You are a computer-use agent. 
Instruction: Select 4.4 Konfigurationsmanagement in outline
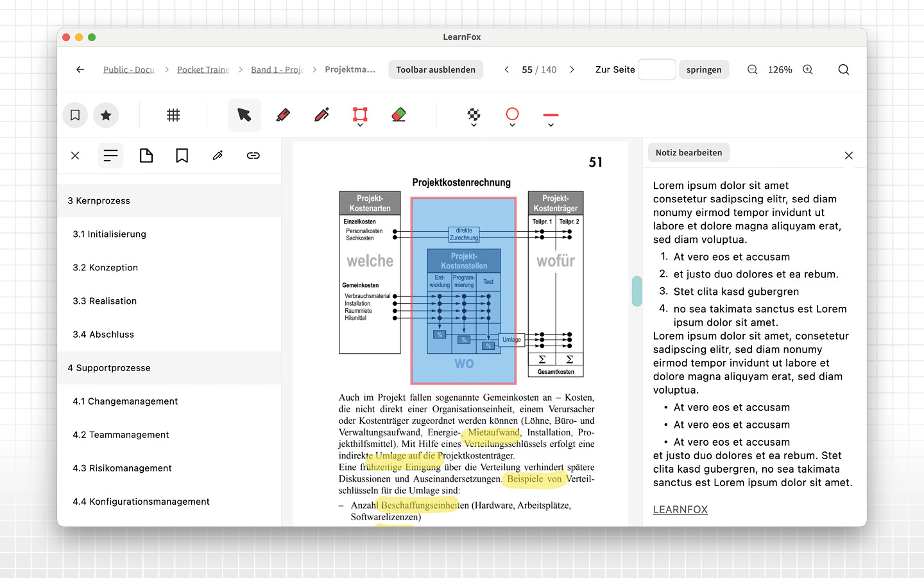tap(169, 502)
